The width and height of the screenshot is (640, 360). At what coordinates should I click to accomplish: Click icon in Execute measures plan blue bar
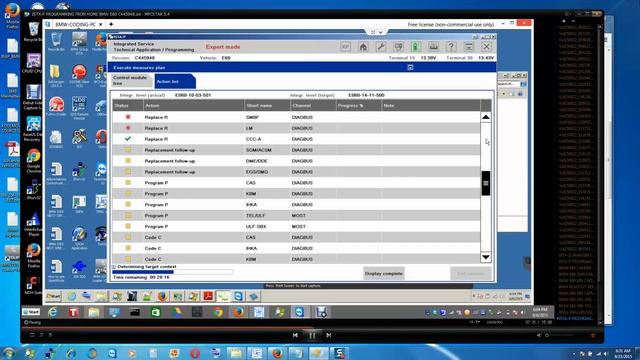[410, 67]
